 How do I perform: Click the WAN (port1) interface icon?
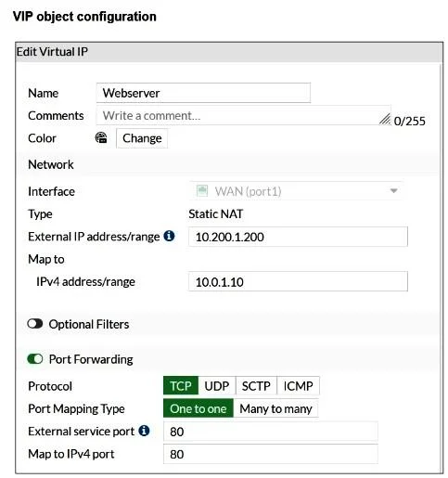tap(202, 191)
